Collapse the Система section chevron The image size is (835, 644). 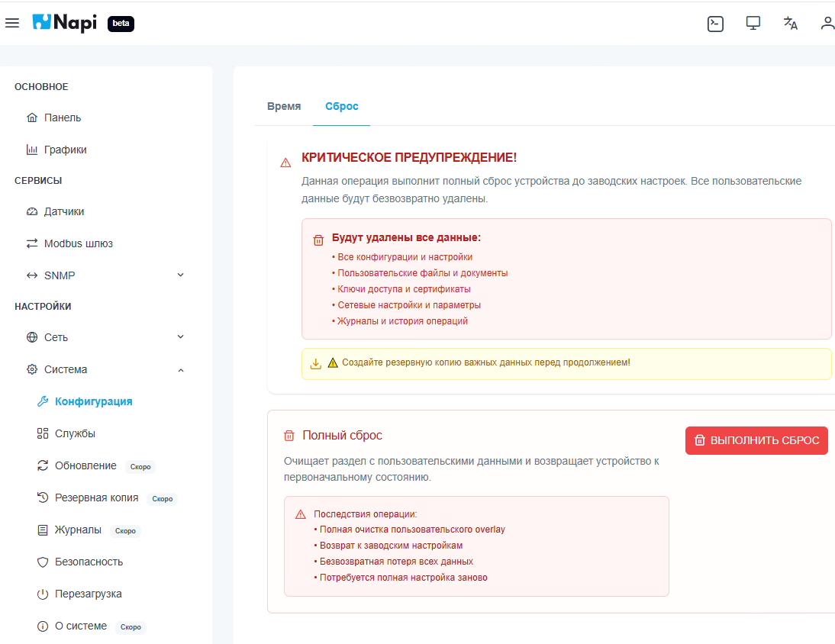click(x=181, y=370)
